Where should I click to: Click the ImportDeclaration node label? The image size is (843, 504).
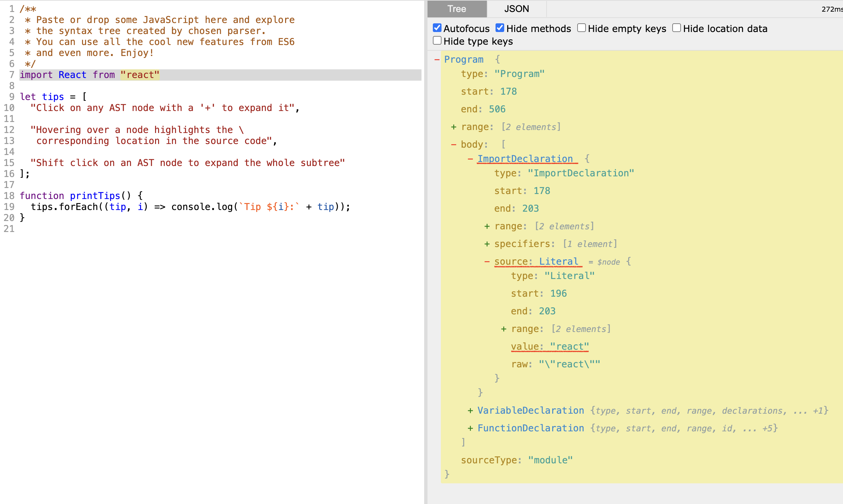pyautogui.click(x=525, y=159)
